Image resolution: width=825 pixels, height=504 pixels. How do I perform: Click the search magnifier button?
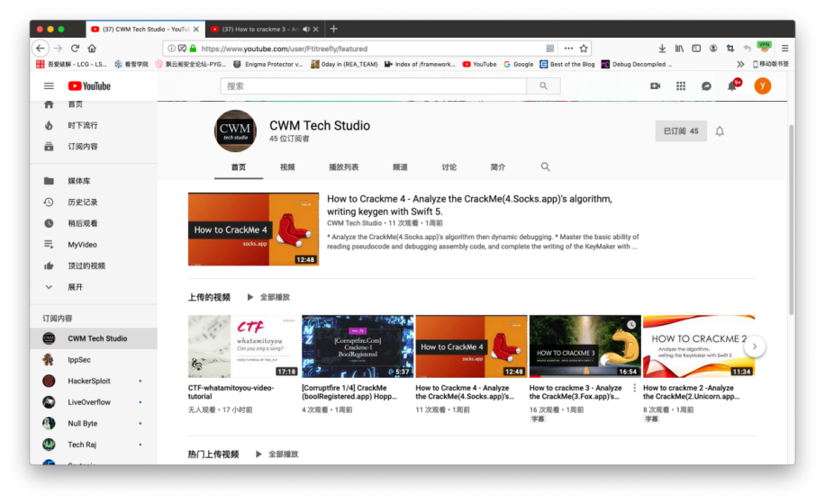[543, 85]
